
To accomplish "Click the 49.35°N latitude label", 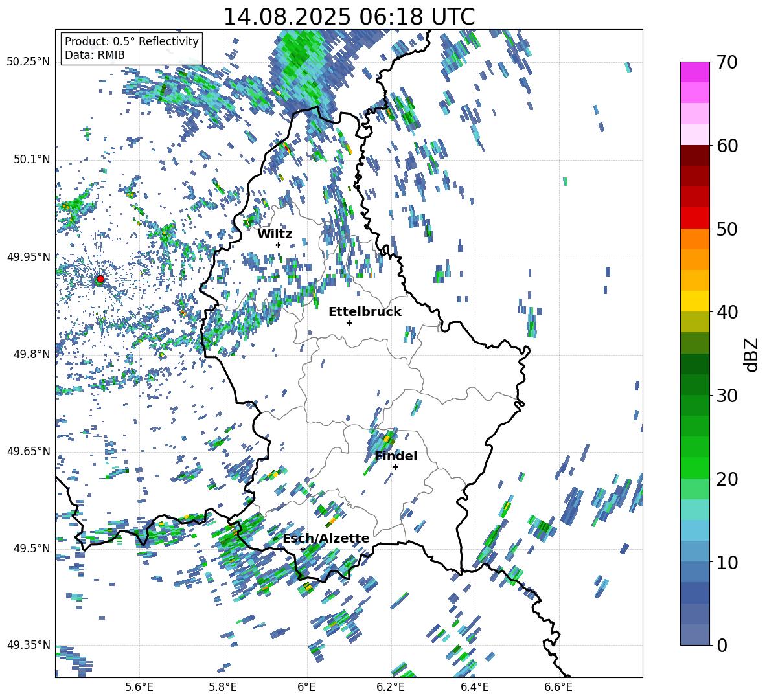I will [29, 645].
